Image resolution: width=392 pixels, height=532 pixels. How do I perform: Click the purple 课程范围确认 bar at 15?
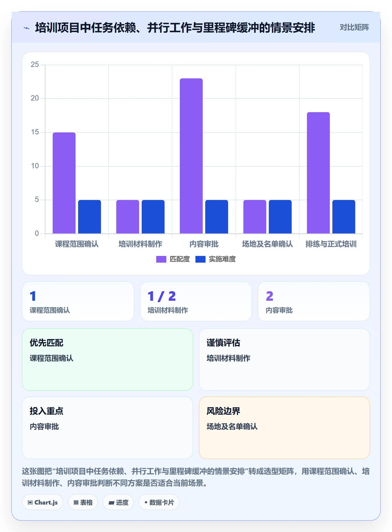(64, 183)
